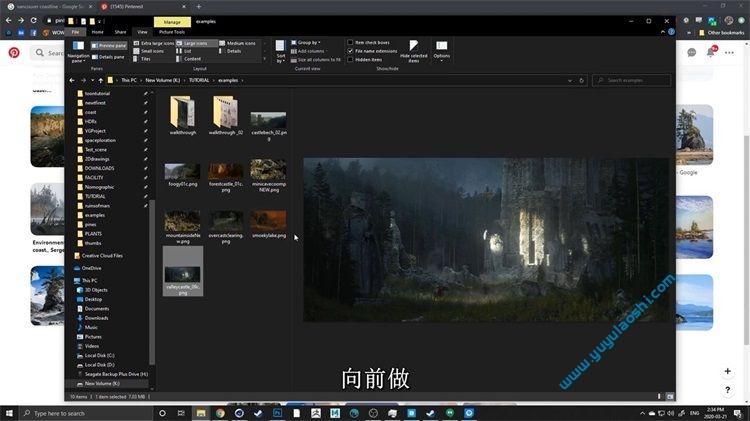Image resolution: width=750 pixels, height=421 pixels.
Task: Switch to Picture Tools tab
Action: tap(172, 32)
